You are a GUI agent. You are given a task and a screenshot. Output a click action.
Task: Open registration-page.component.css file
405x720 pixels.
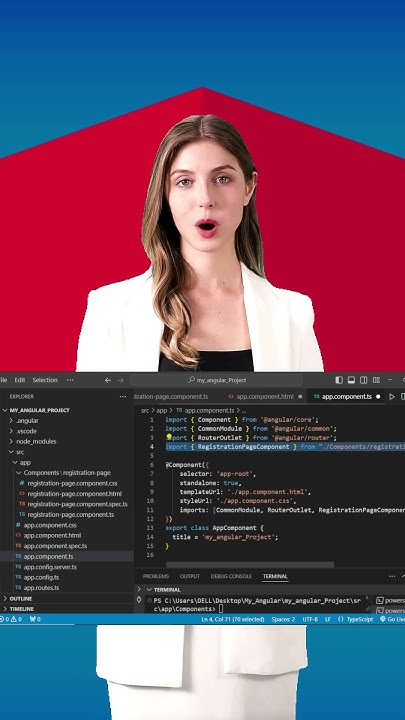coord(67,483)
